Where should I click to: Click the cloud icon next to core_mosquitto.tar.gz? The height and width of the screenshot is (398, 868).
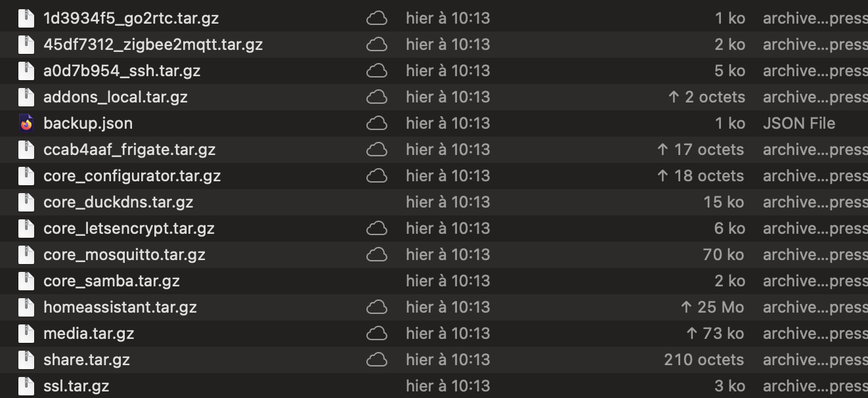point(376,255)
